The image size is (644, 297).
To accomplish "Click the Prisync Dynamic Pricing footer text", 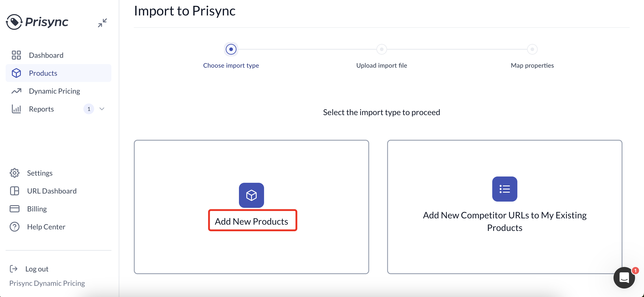I will [x=47, y=283].
